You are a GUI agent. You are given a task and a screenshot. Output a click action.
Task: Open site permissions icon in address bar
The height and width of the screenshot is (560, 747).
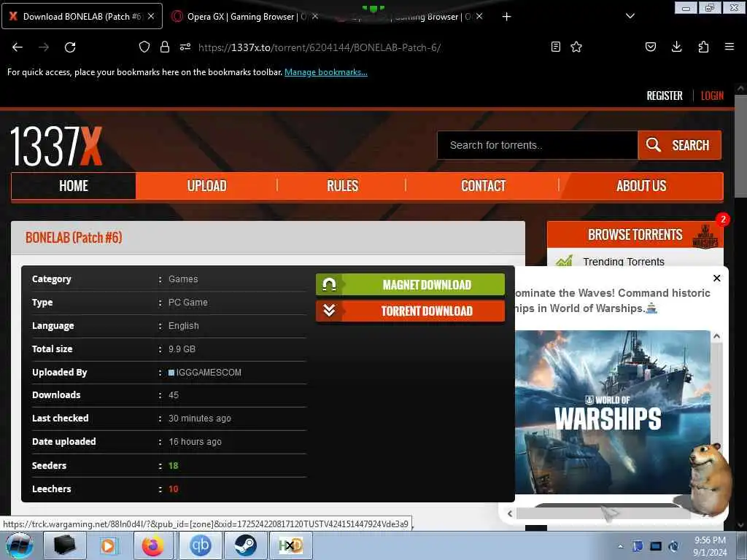pos(185,47)
